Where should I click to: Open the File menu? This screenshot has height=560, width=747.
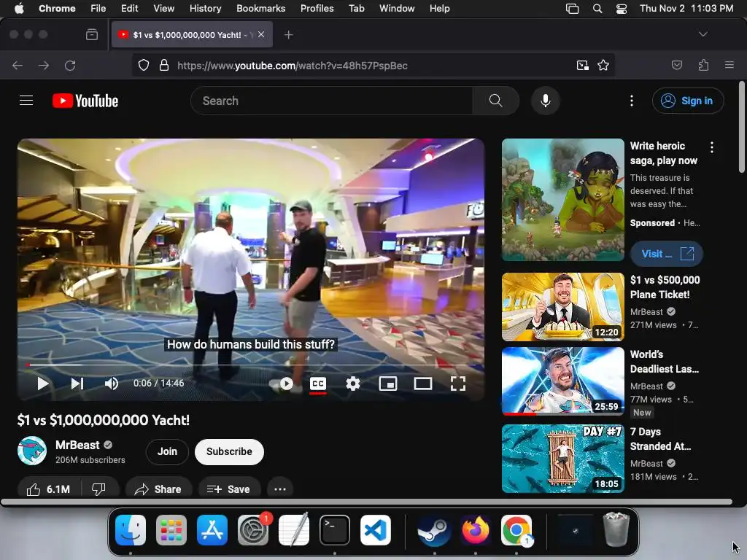[x=98, y=8]
